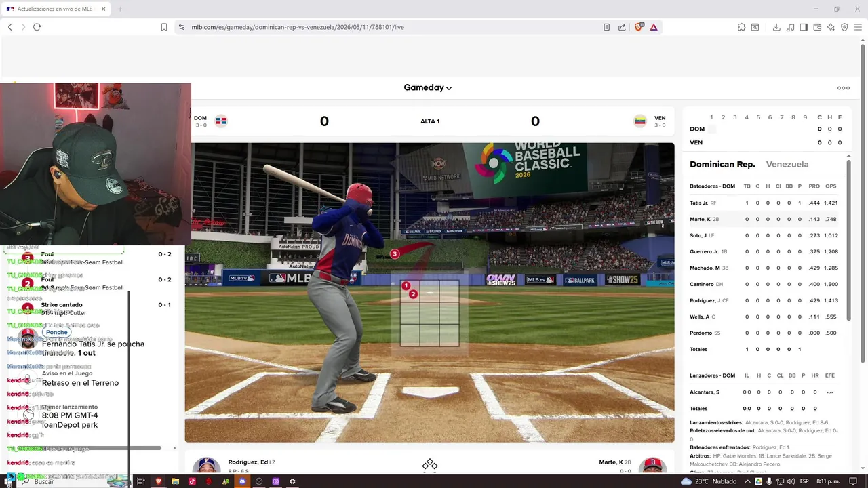Click the ESP language indicator

[804, 481]
